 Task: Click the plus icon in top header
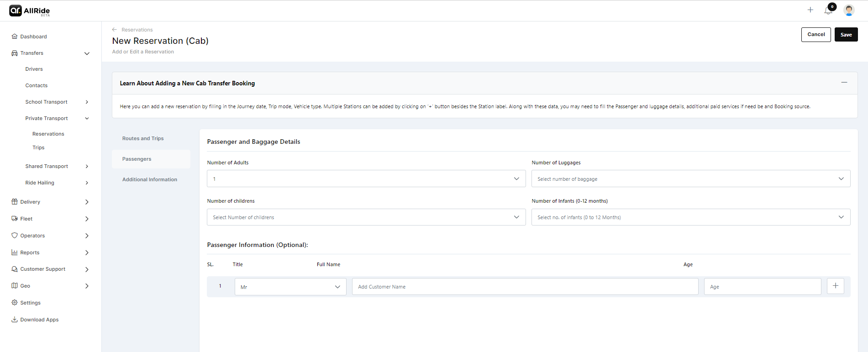click(810, 10)
